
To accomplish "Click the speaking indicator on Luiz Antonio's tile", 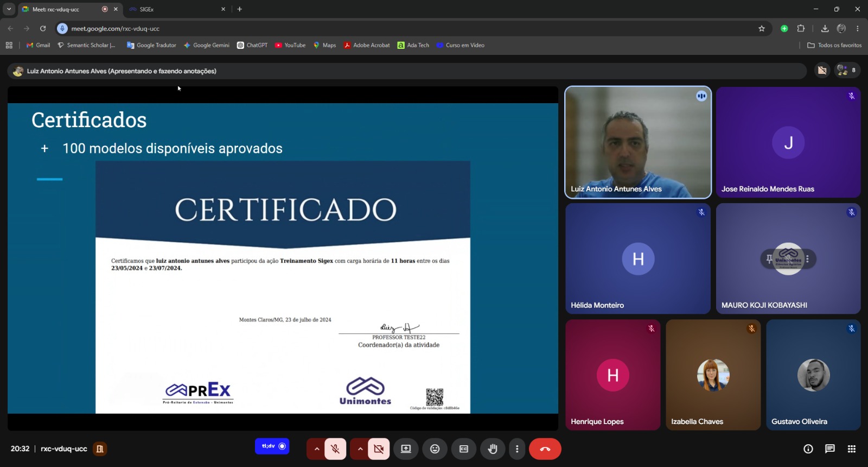I will coord(701,96).
